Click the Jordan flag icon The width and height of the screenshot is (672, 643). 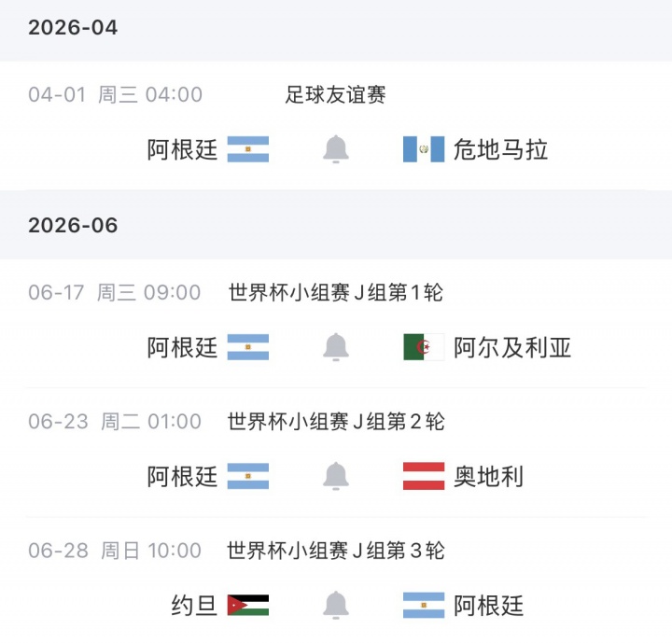tap(248, 605)
